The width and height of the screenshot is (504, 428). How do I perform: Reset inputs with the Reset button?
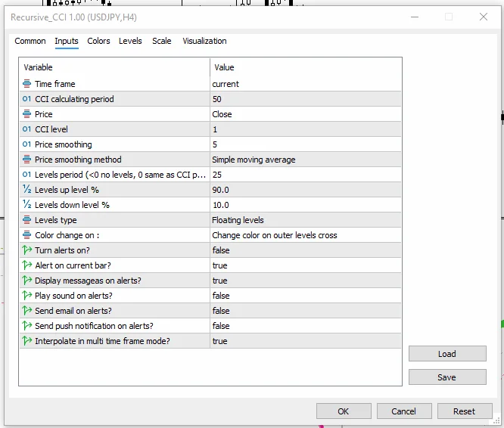465,411
